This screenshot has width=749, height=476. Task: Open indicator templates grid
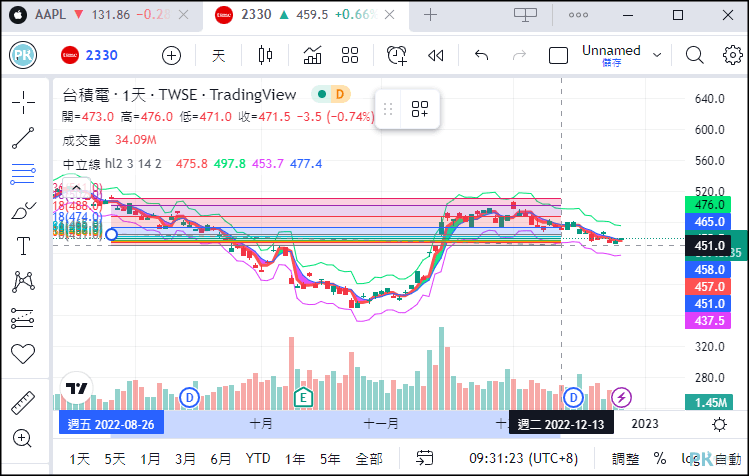[350, 55]
